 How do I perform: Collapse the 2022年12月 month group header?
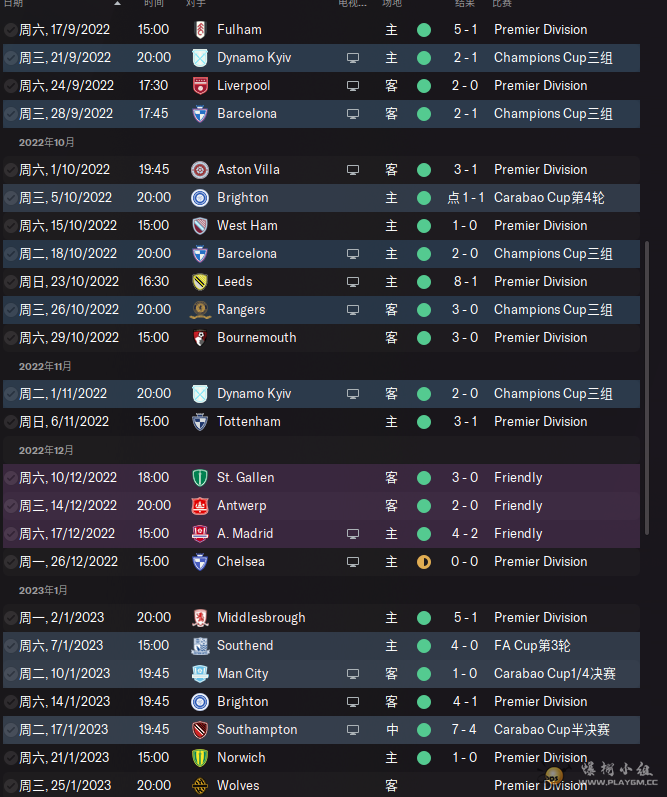point(46,450)
